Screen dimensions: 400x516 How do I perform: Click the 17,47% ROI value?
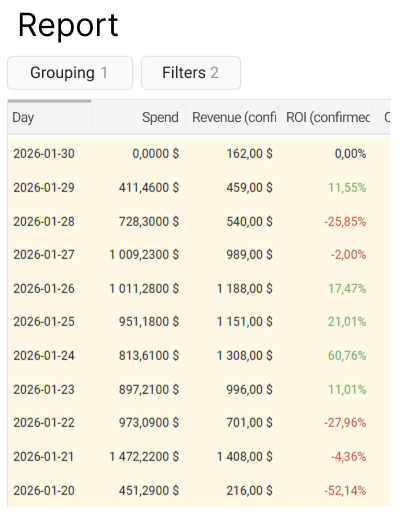coord(347,289)
